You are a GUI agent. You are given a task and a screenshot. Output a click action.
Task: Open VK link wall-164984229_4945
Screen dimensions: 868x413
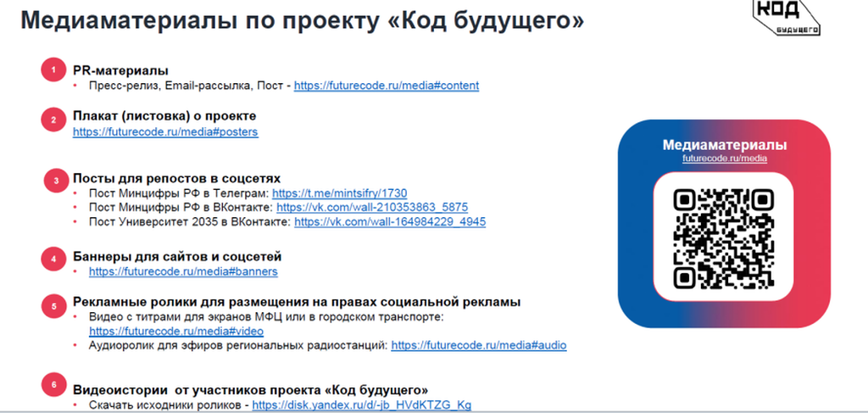click(390, 221)
